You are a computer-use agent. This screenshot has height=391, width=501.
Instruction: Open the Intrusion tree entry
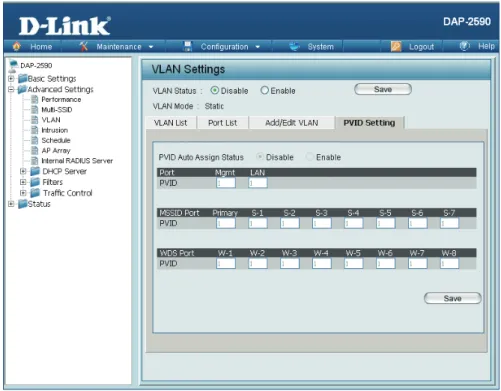(x=54, y=130)
